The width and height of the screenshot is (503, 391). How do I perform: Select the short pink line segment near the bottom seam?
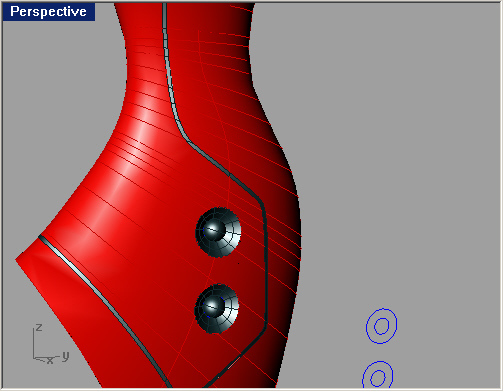pyautogui.click(x=233, y=363)
